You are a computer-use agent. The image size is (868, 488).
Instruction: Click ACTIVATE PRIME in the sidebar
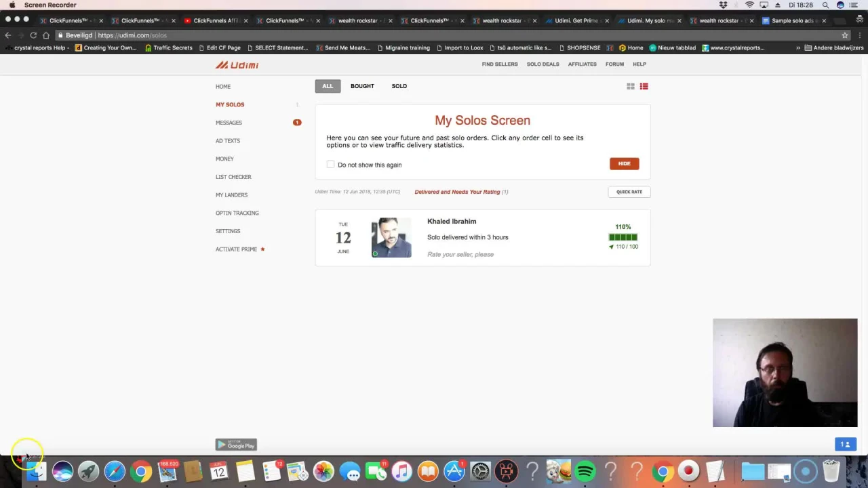click(236, 249)
